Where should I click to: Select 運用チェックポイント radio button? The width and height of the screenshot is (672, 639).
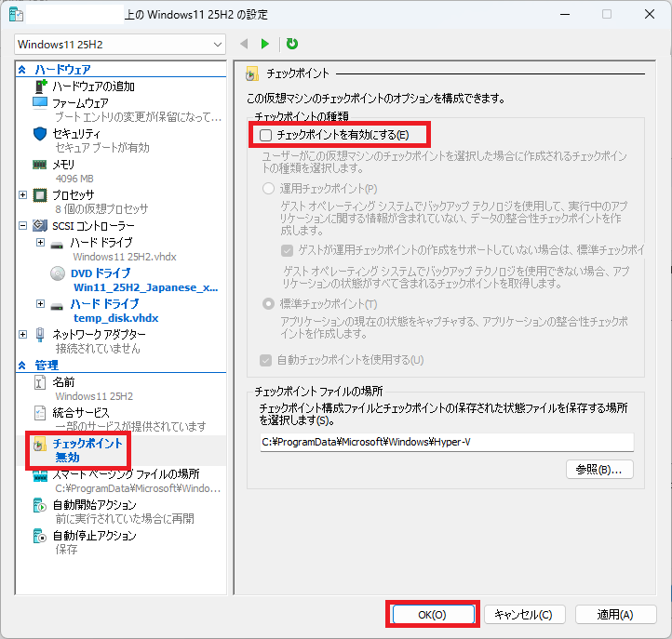point(268,189)
